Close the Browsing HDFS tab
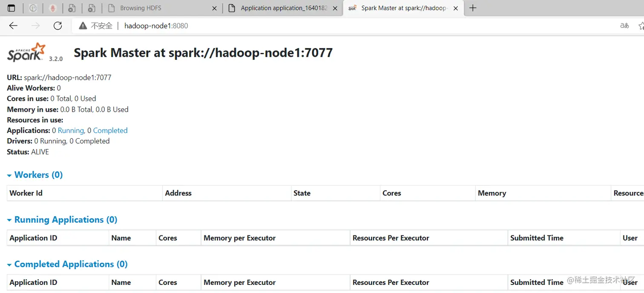This screenshot has height=293, width=644. [214, 8]
